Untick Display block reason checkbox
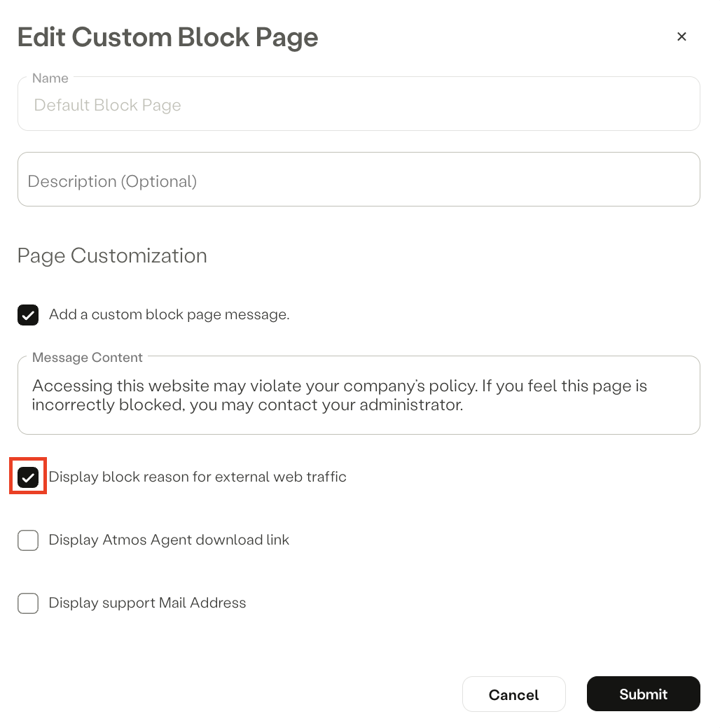 (28, 477)
